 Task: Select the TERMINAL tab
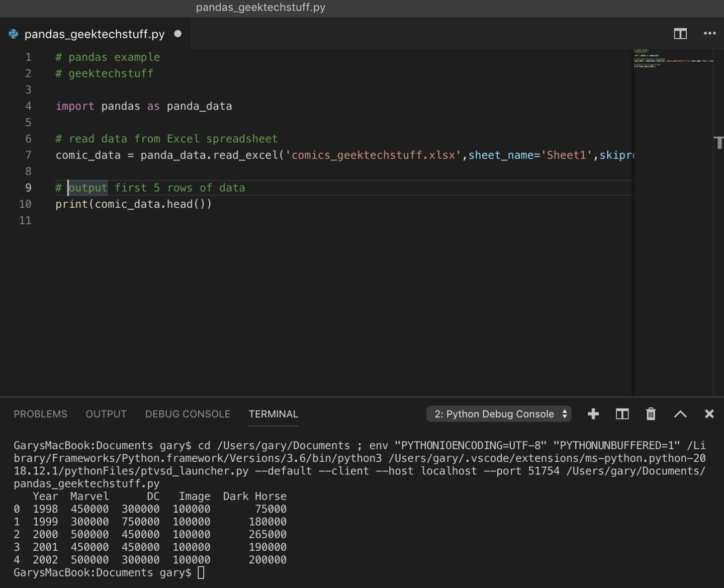pyautogui.click(x=274, y=414)
